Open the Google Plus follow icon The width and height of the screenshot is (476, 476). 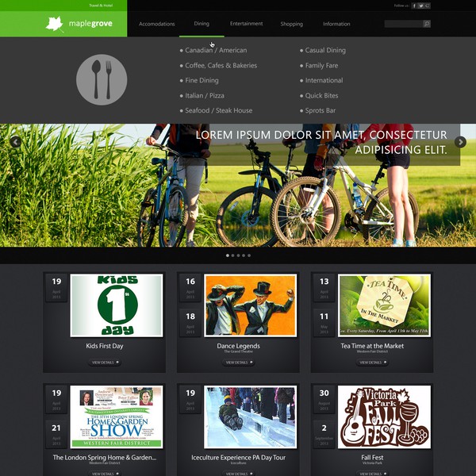point(428,6)
